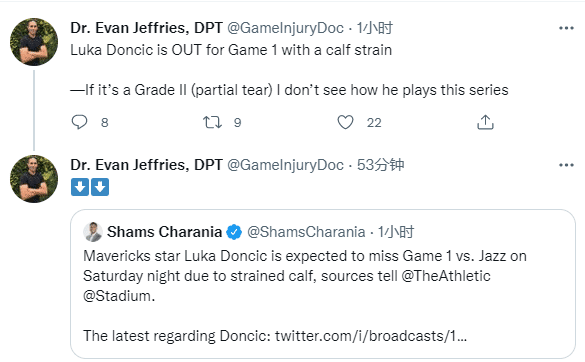
Task: Retweet the calf strain tweet
Action: [x=212, y=122]
